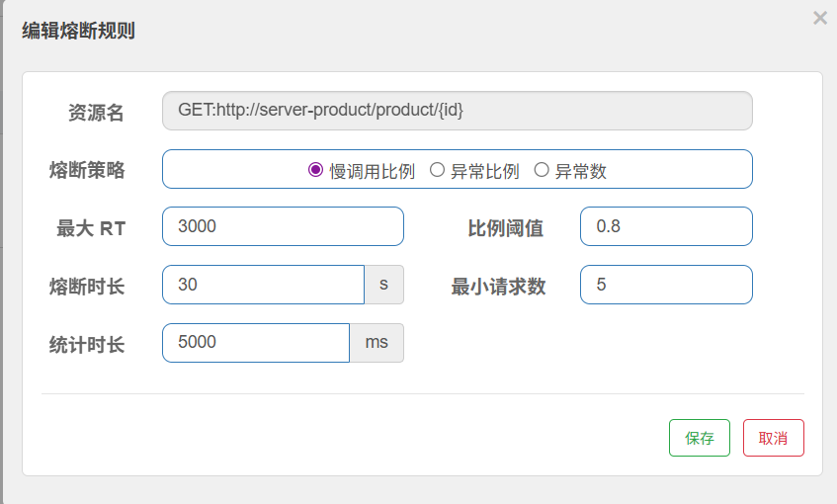Close the dialog with the X icon
The image size is (837, 504).
click(x=819, y=18)
